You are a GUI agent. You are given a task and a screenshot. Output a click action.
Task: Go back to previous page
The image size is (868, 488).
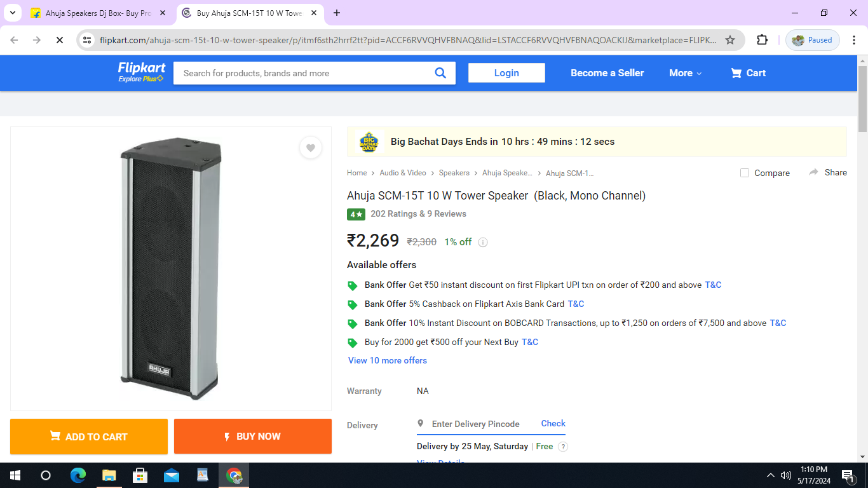coord(14,40)
